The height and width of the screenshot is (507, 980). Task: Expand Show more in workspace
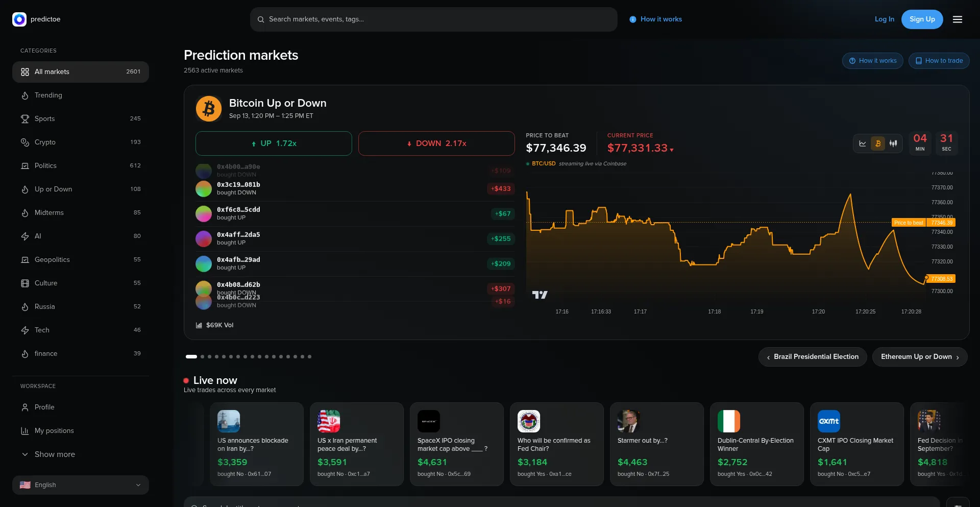[81, 454]
